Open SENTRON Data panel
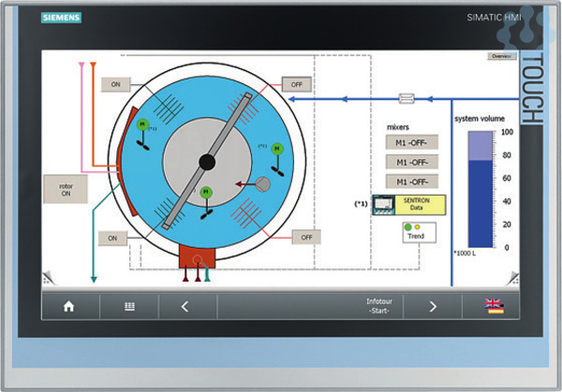This screenshot has height=392, width=562. [x=409, y=205]
